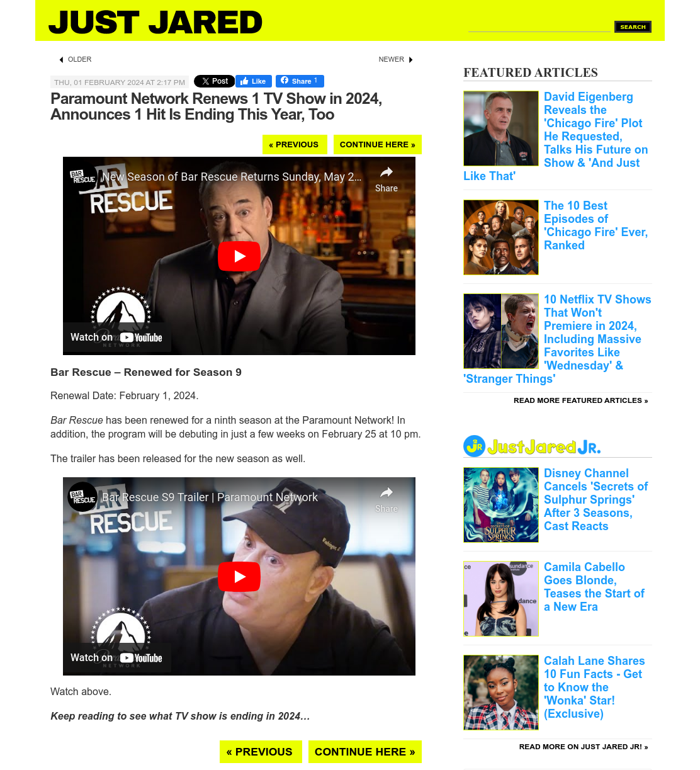Click the header search input field
Image resolution: width=700 pixels, height=770 pixels.
(539, 26)
